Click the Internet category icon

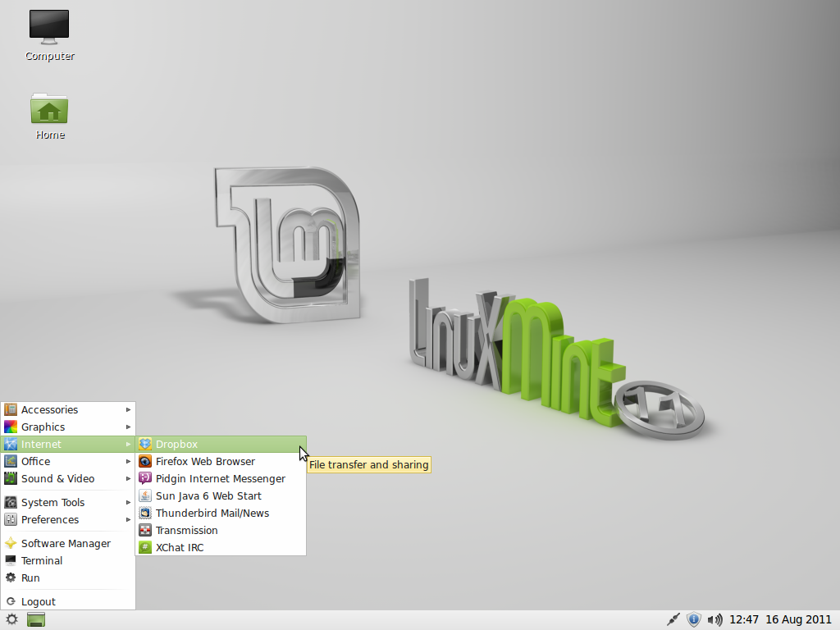point(11,444)
